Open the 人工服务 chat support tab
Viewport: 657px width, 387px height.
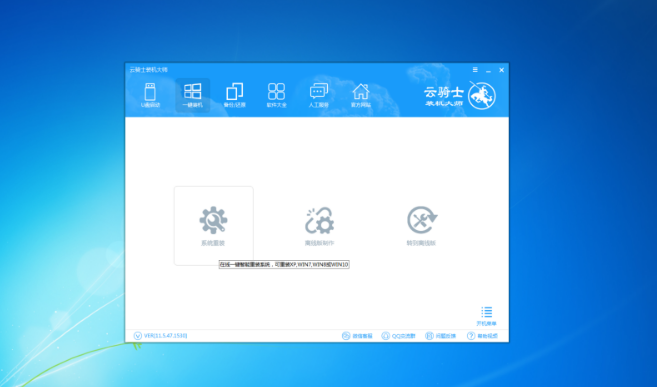(x=318, y=95)
